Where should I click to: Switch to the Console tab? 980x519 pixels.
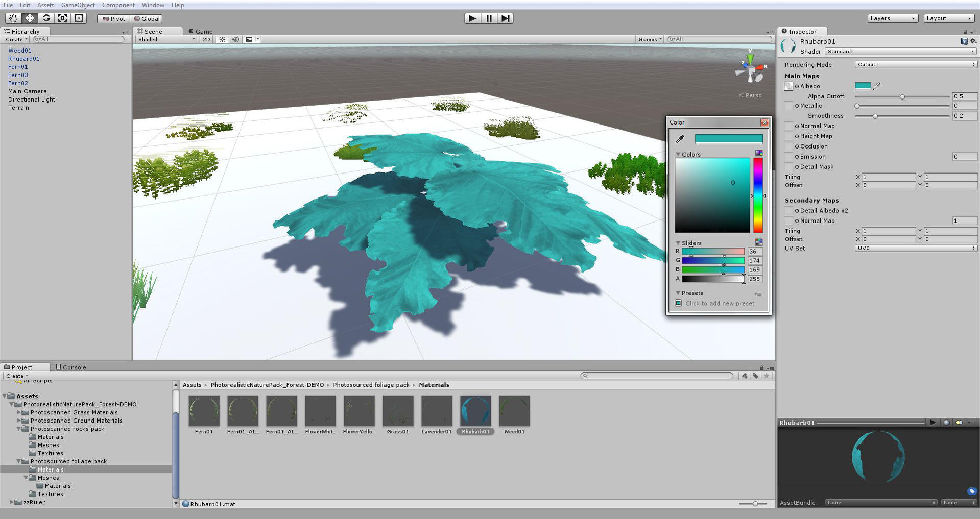point(71,367)
